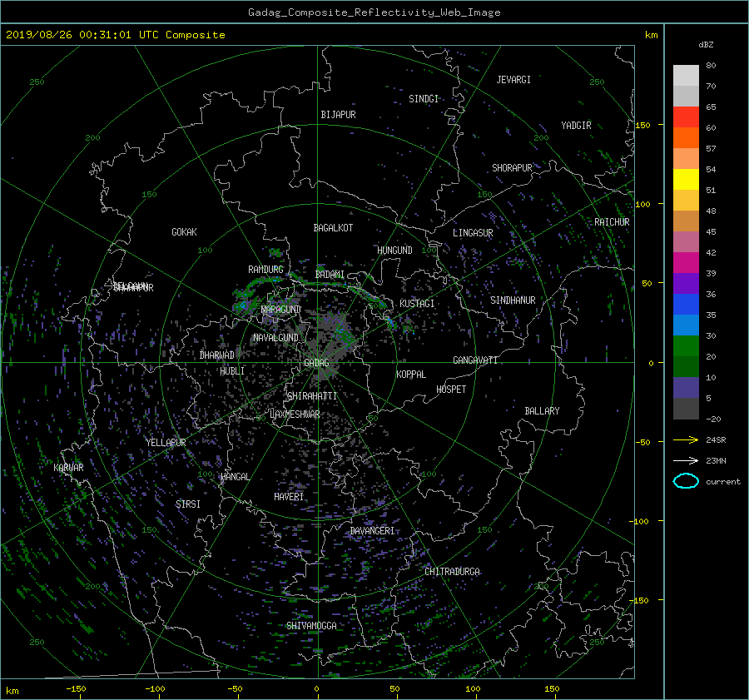Image resolution: width=749 pixels, height=700 pixels.
Task: Click the BADAMI place label
Action: [x=330, y=275]
